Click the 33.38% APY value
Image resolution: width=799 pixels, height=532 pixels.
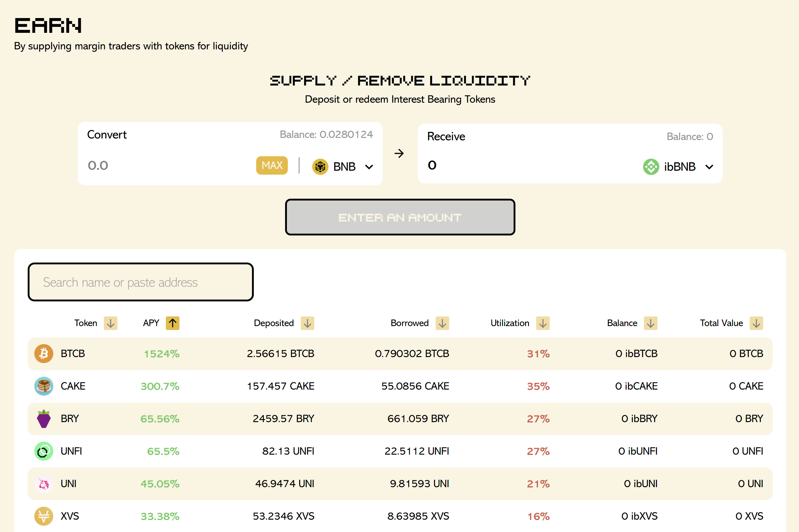click(x=160, y=516)
